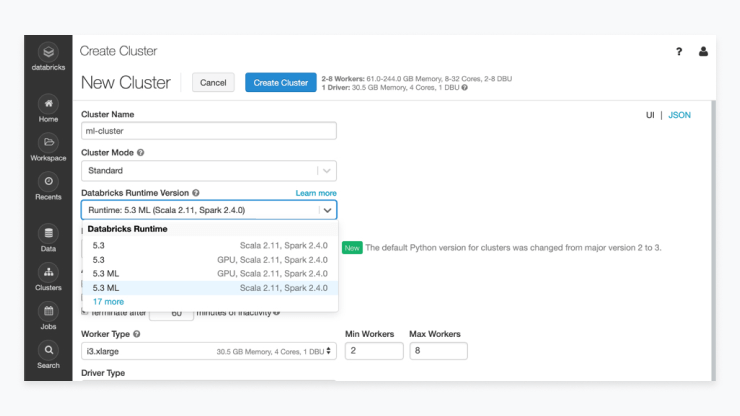Viewport: 740px width, 416px height.
Task: Toggle the Runtime Version dropdown arrow
Action: (328, 210)
